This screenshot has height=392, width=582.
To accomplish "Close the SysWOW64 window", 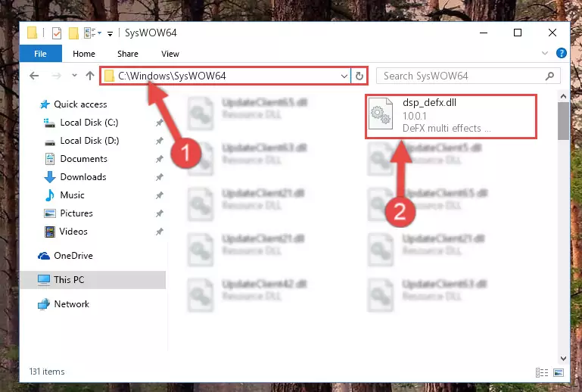I will [552, 33].
